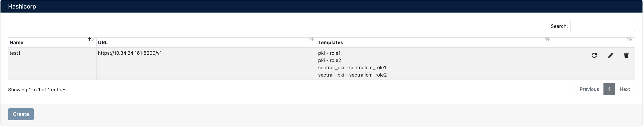The height and width of the screenshot is (126, 644).
Task: Click the refresh icon for test1
Action: pyautogui.click(x=594, y=55)
